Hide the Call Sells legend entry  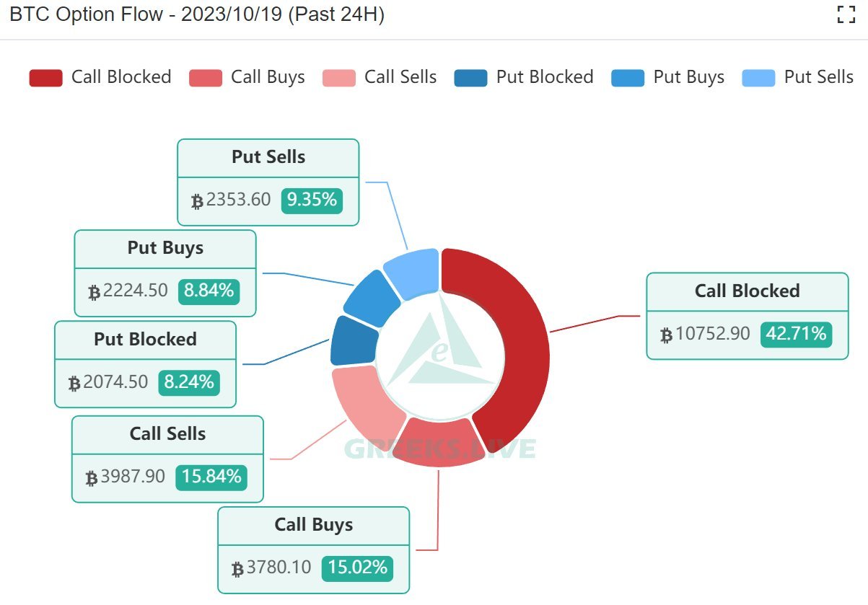(x=400, y=78)
